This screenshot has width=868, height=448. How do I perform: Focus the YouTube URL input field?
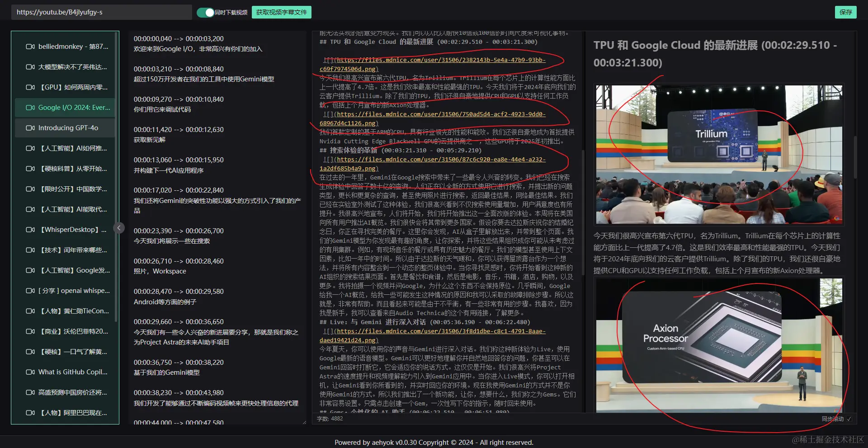(102, 12)
